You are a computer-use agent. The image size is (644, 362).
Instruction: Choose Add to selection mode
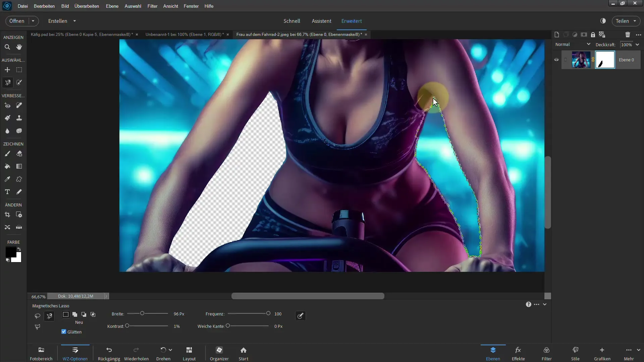[x=75, y=314]
